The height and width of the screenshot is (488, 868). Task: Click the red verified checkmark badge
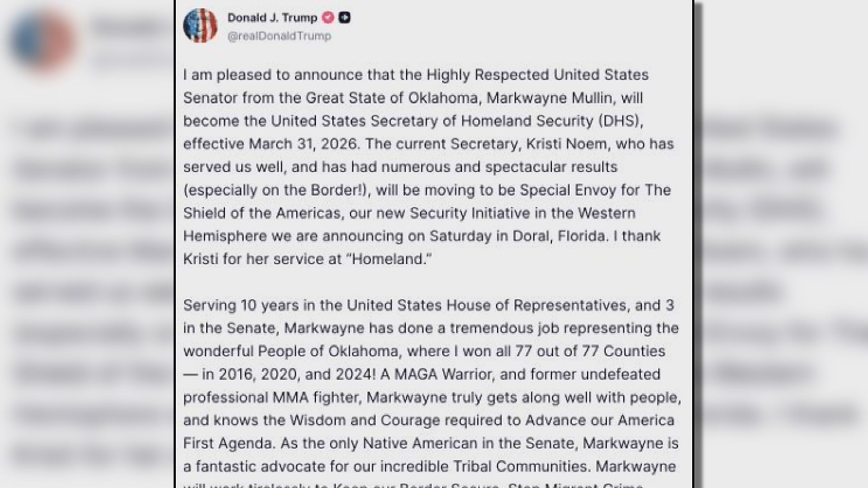pos(328,18)
